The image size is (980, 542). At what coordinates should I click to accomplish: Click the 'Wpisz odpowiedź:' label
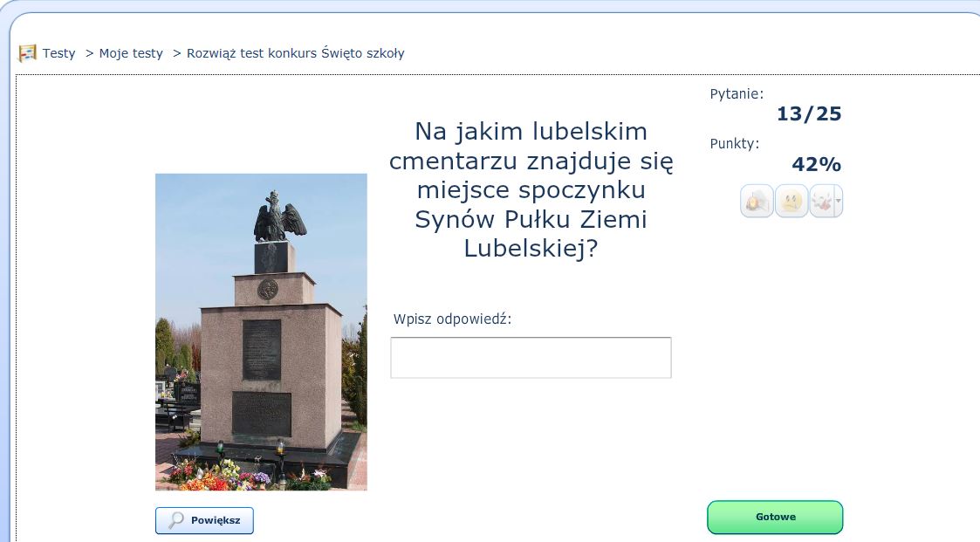coord(453,319)
